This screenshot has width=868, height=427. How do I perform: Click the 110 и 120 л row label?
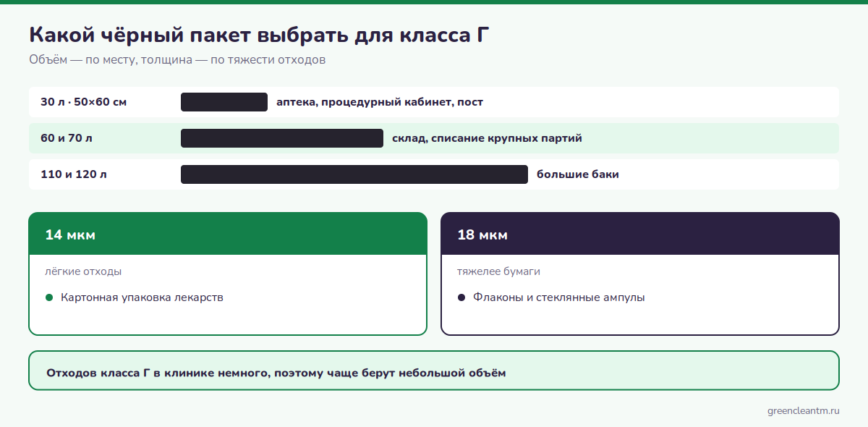[x=74, y=174]
